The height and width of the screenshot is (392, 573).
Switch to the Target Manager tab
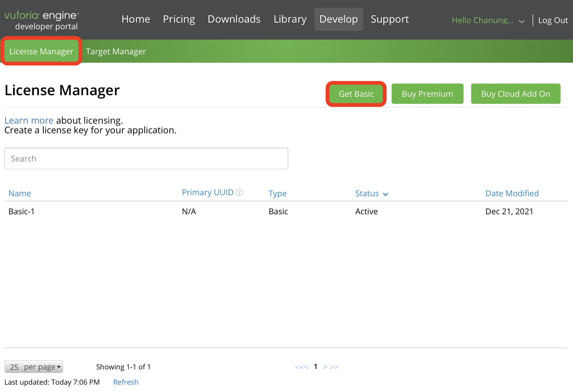(x=116, y=52)
